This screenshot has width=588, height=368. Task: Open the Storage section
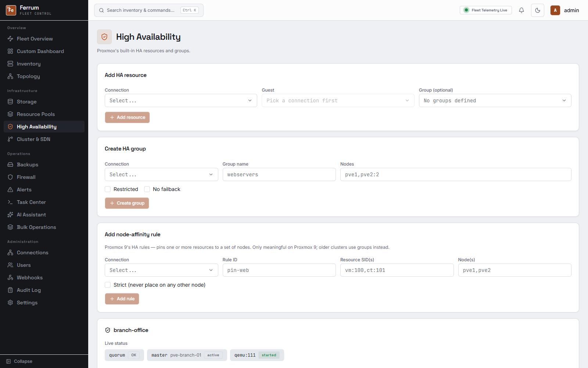tap(44, 102)
